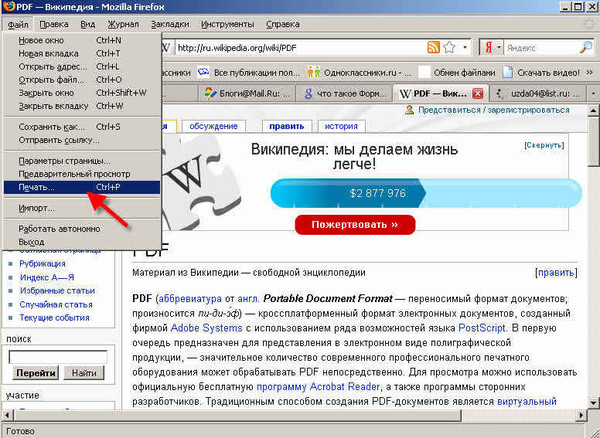Select Открыть файл menu entry
Viewport: 600px width, 438px height.
pos(82,80)
